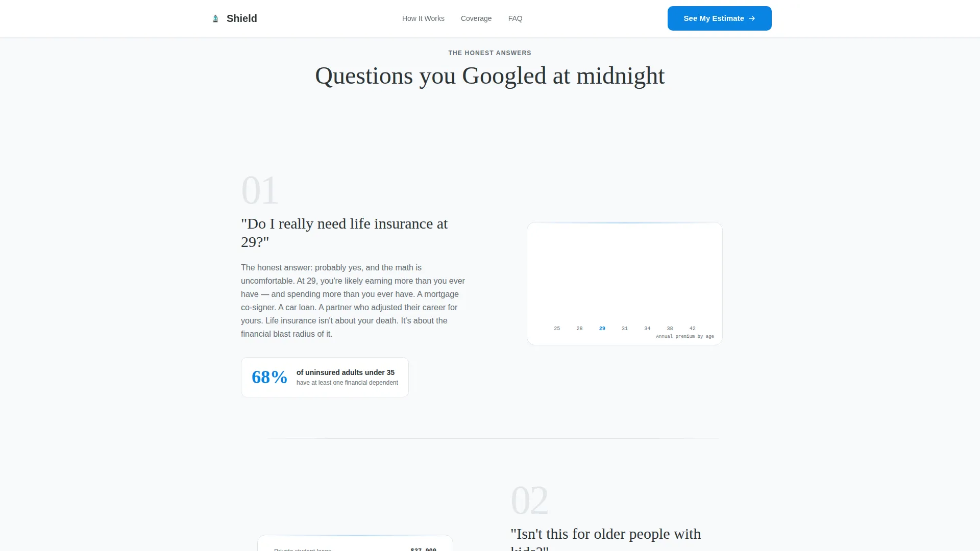
Task: Select age 38 on premium chart
Action: [x=670, y=329]
